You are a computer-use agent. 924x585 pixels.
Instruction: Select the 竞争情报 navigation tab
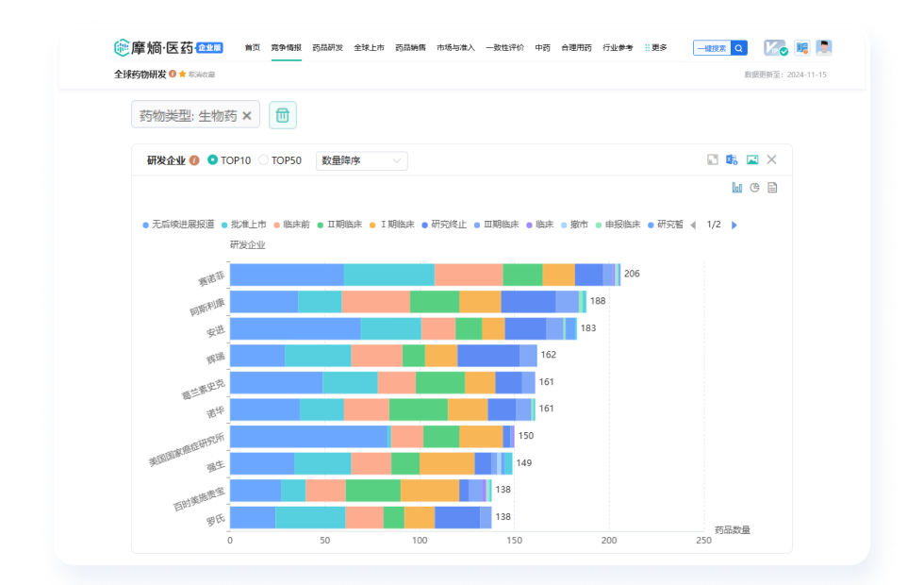click(x=286, y=48)
